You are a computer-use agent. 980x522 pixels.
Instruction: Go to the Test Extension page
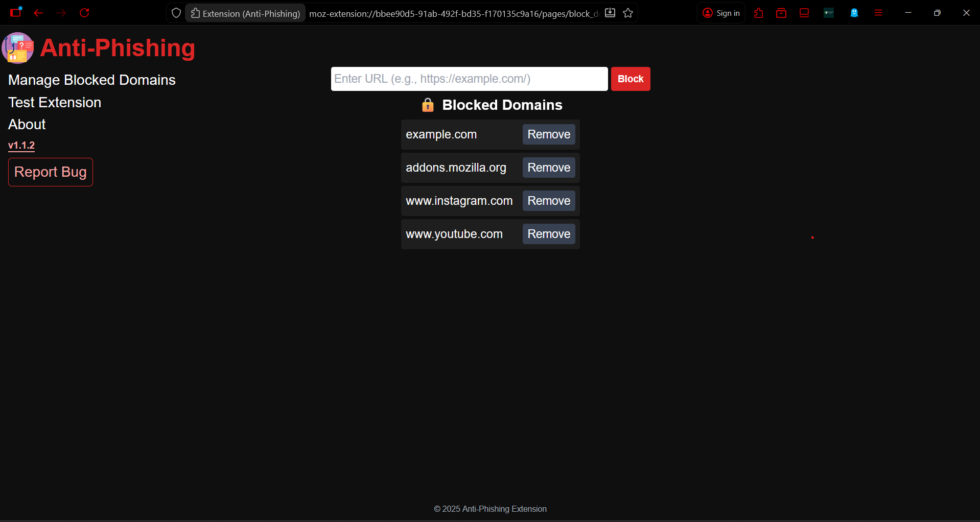[x=55, y=103]
